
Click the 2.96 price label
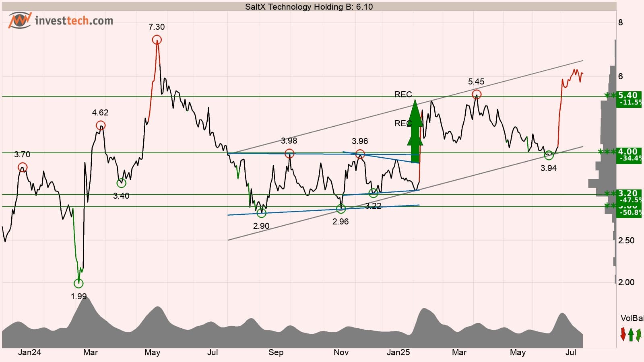coord(341,222)
